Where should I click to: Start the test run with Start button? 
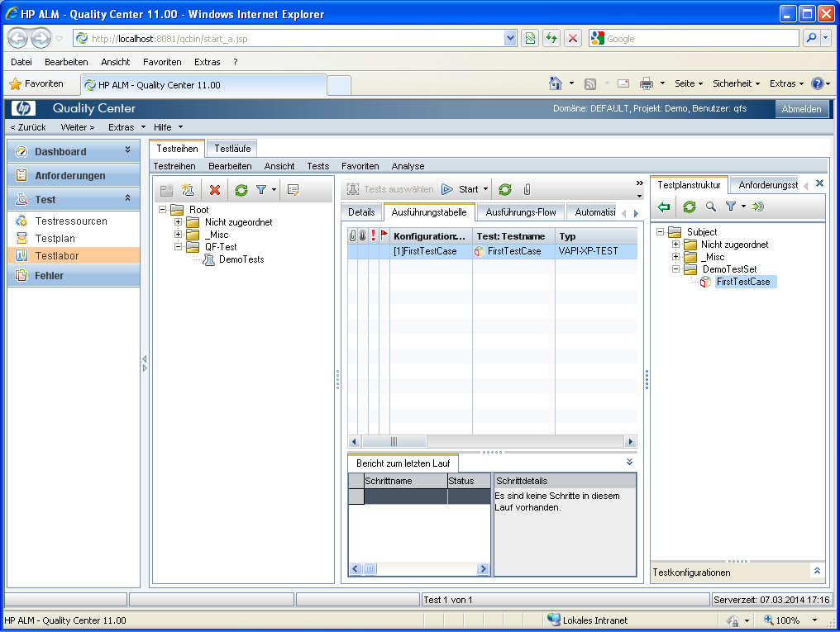461,189
